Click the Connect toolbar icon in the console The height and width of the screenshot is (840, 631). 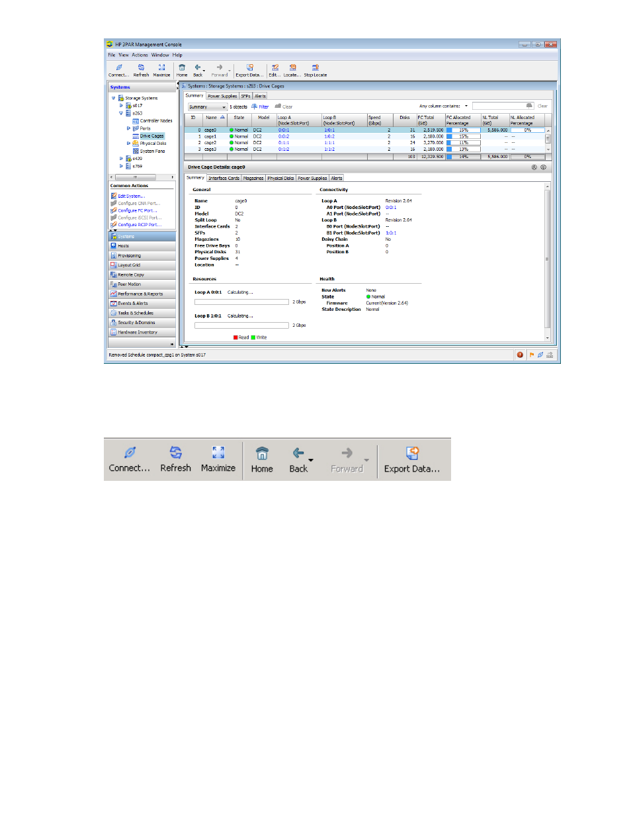119,67
